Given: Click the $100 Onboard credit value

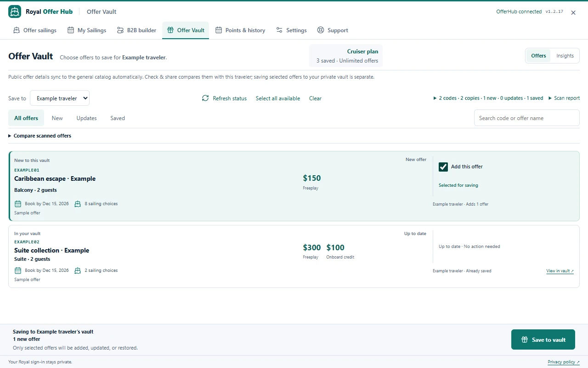Looking at the screenshot, I should tap(335, 247).
